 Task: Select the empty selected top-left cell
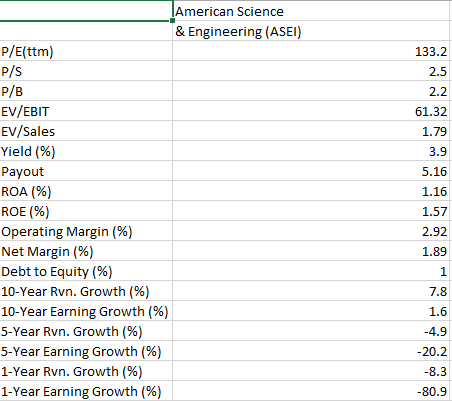pos(86,11)
